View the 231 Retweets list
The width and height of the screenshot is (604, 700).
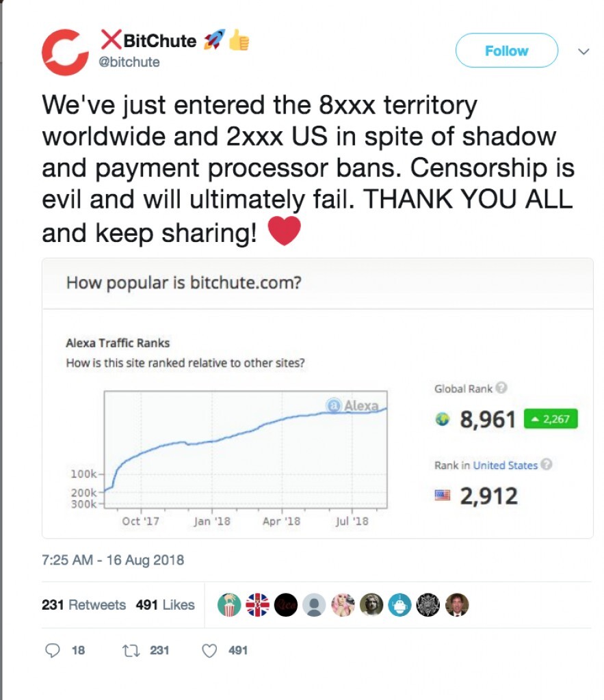(x=83, y=604)
